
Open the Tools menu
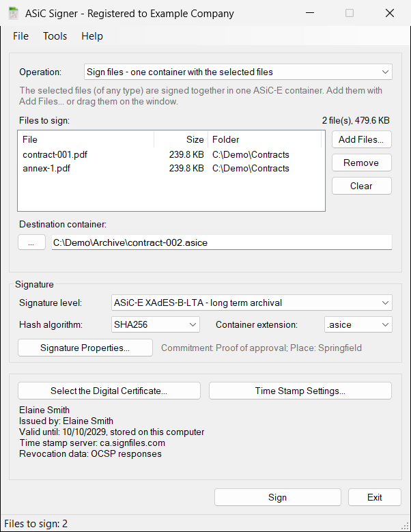pos(55,36)
